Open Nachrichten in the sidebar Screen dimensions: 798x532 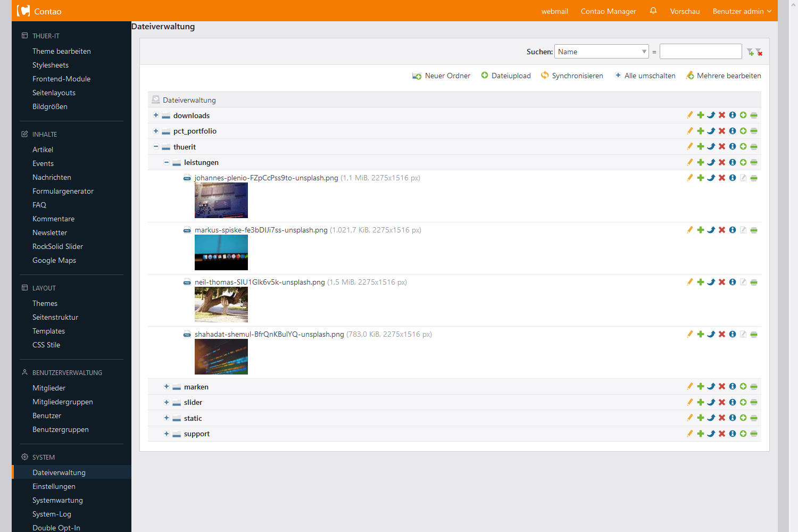coord(52,177)
